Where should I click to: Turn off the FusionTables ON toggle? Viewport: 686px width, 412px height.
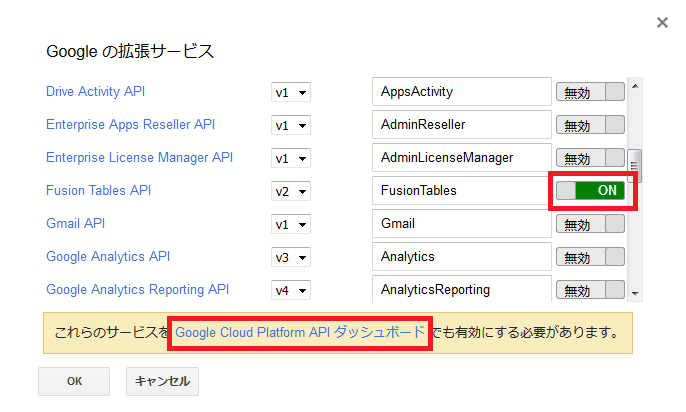[590, 191]
